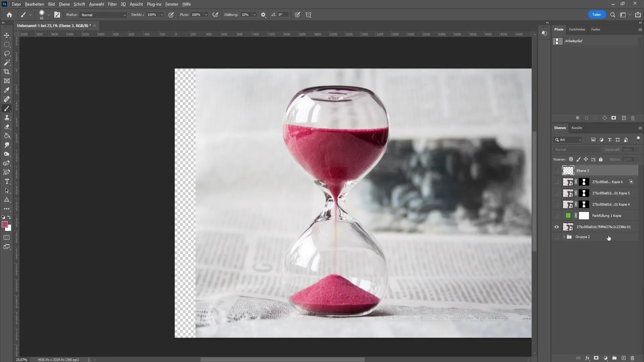Select the Clone Stamp tool

coord(7,118)
